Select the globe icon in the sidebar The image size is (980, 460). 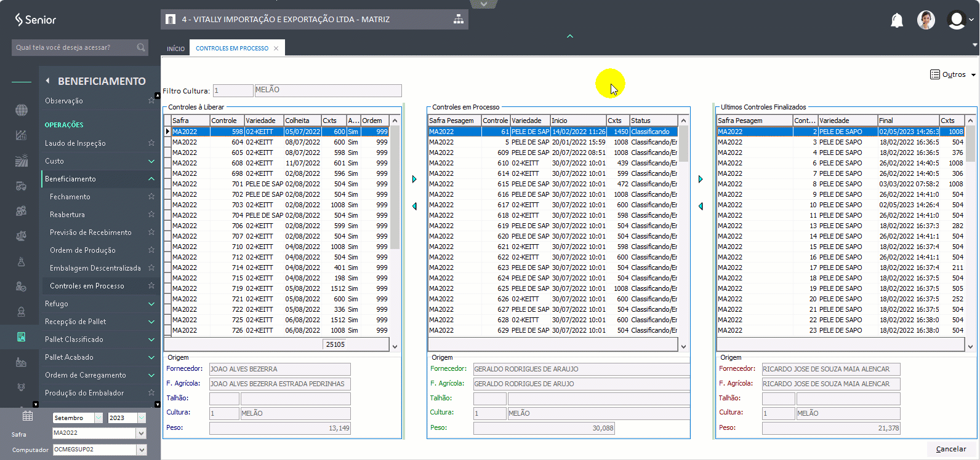pos(22,110)
